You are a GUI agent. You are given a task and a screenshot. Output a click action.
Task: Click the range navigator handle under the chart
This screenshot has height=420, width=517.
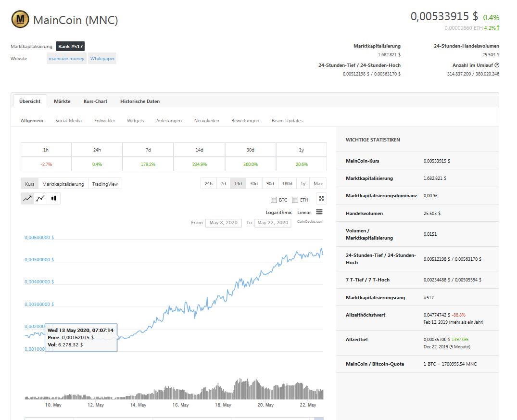pyautogui.click(x=318, y=419)
